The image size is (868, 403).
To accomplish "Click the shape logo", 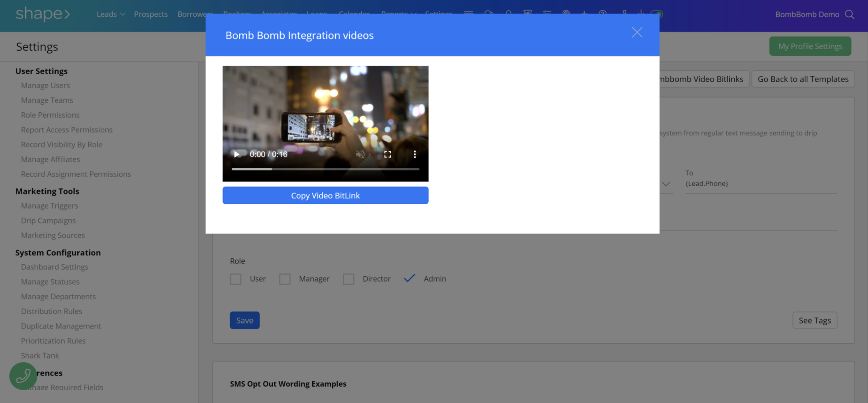I will point(43,14).
